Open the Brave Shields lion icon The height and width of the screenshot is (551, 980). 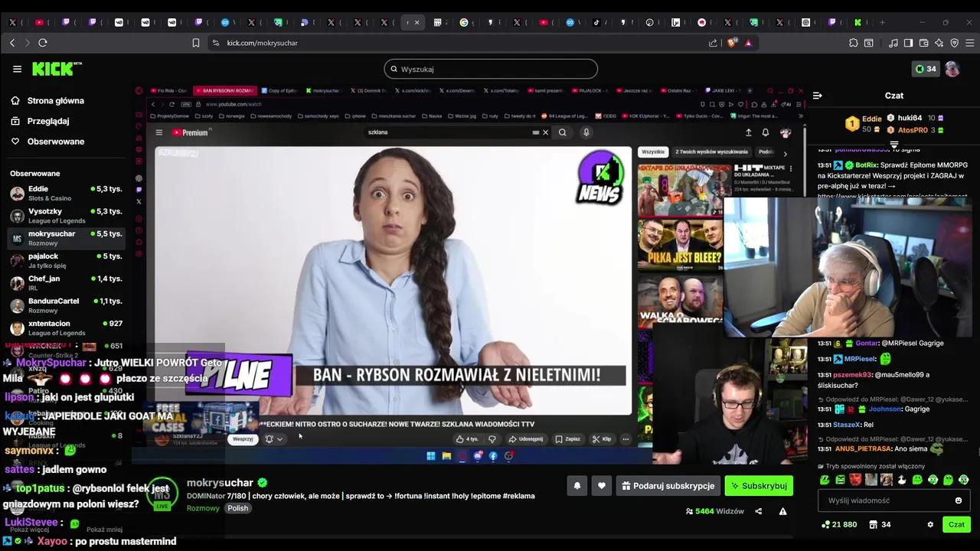pos(731,43)
